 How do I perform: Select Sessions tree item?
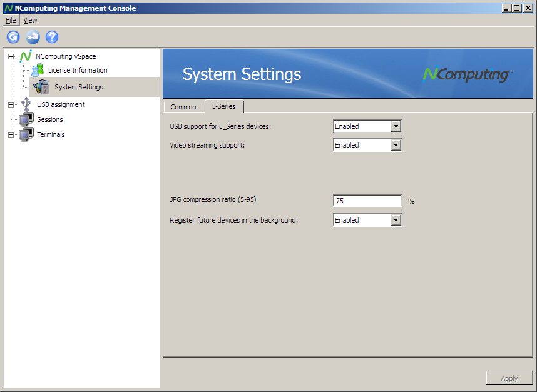tap(50, 119)
